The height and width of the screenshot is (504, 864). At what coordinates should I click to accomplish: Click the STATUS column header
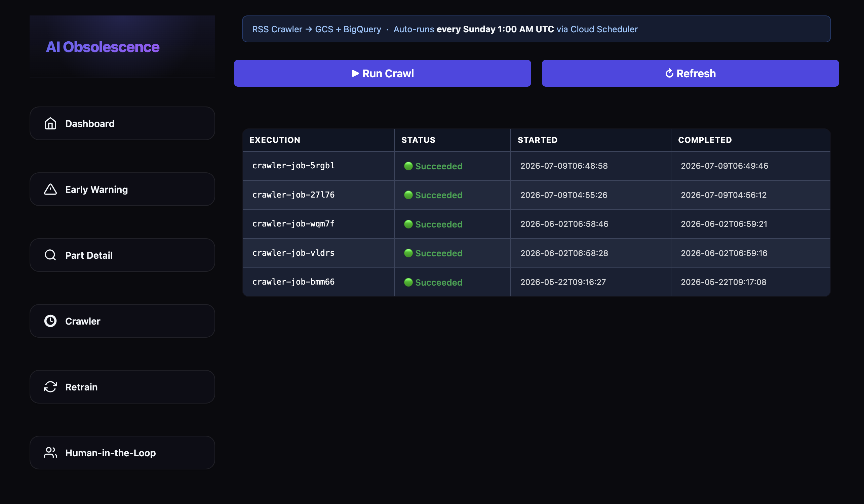click(418, 140)
